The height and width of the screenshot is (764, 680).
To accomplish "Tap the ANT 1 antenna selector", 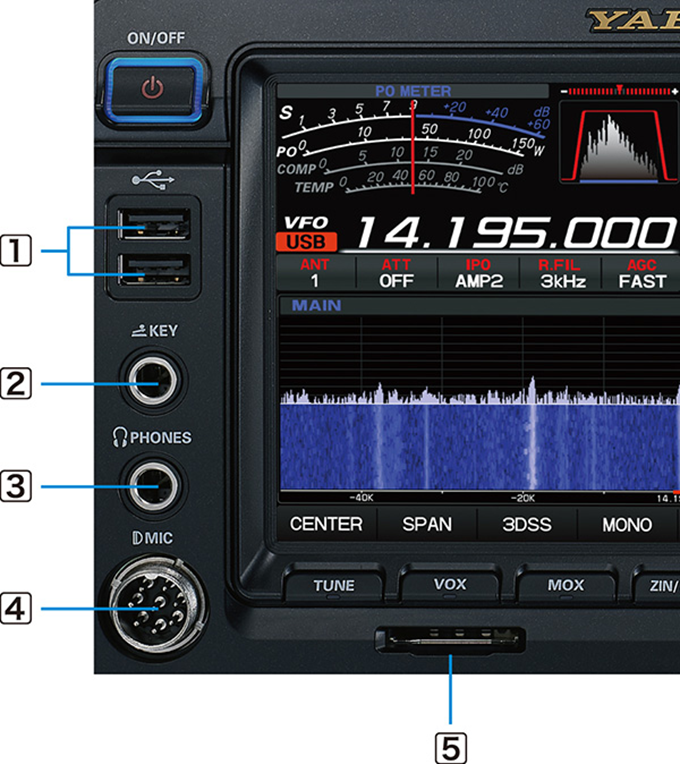I will coord(315,273).
